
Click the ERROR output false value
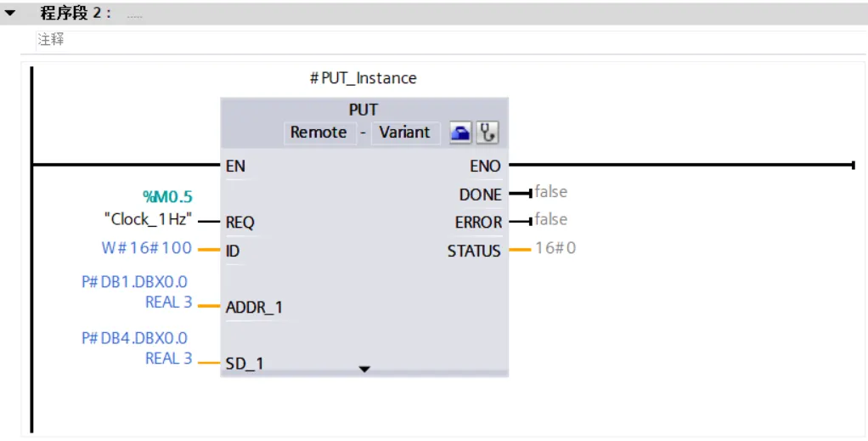551,219
